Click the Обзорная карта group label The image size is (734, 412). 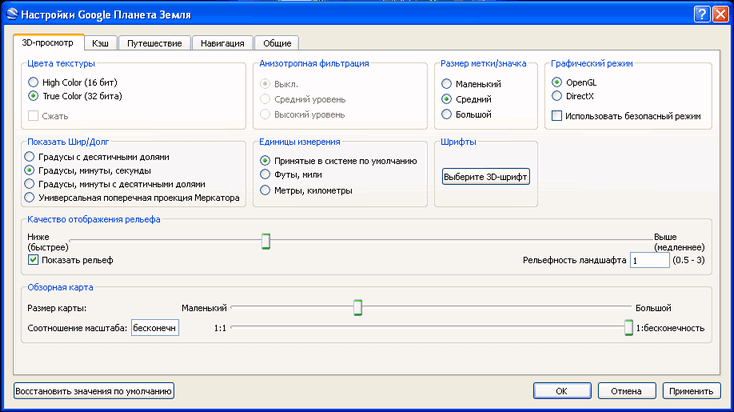pos(60,287)
